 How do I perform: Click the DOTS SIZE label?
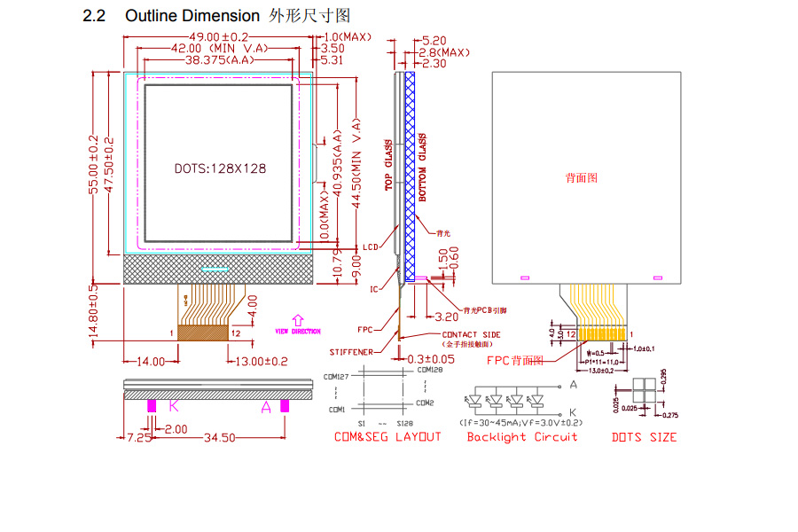click(644, 437)
